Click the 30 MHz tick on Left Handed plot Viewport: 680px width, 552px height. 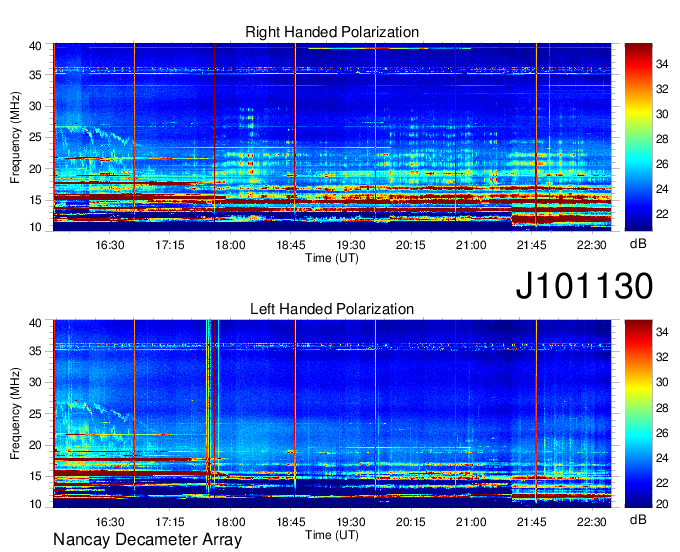pos(36,382)
